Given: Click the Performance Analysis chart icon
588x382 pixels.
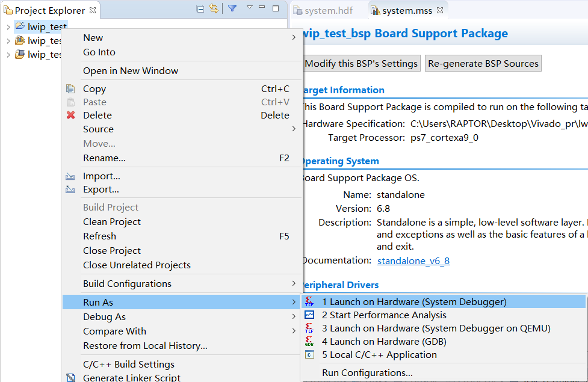Looking at the screenshot, I should pos(309,315).
